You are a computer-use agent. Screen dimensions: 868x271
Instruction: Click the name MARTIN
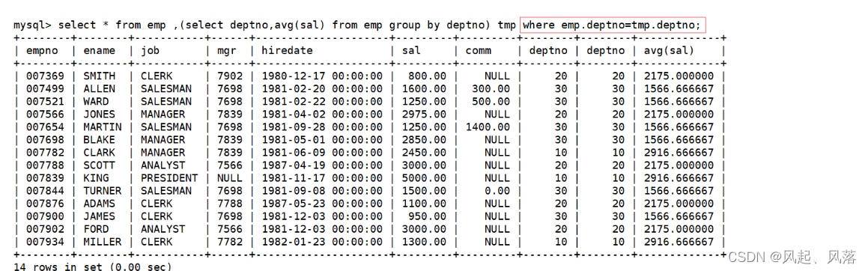tap(103, 127)
